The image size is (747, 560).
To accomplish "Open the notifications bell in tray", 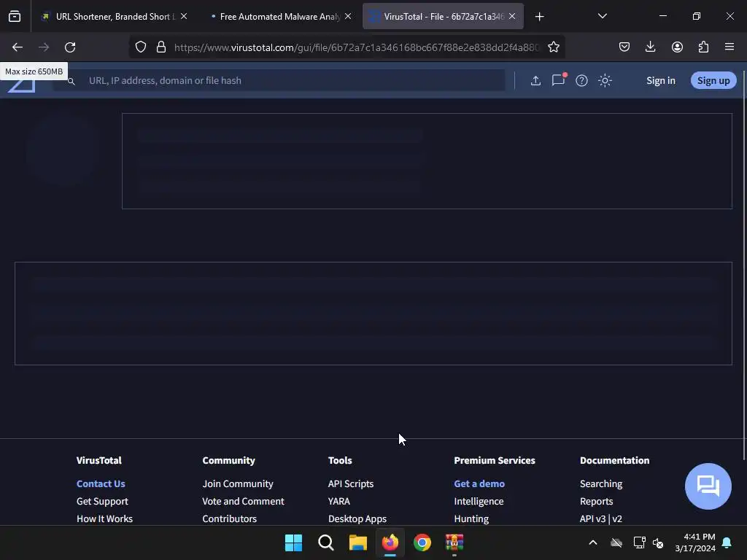I will [727, 542].
